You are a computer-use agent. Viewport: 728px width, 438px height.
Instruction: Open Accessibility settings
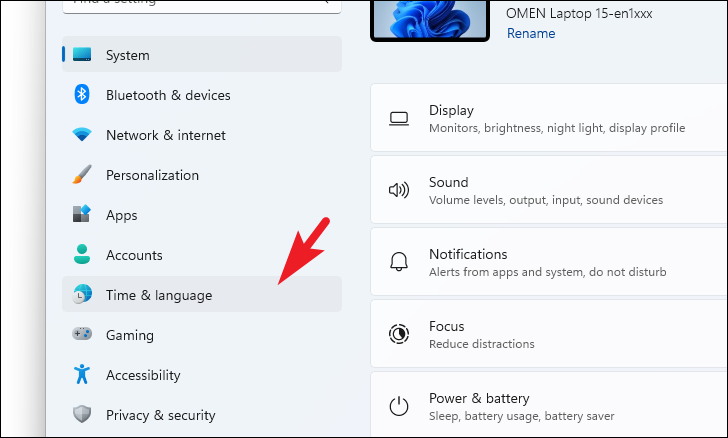coord(202,374)
